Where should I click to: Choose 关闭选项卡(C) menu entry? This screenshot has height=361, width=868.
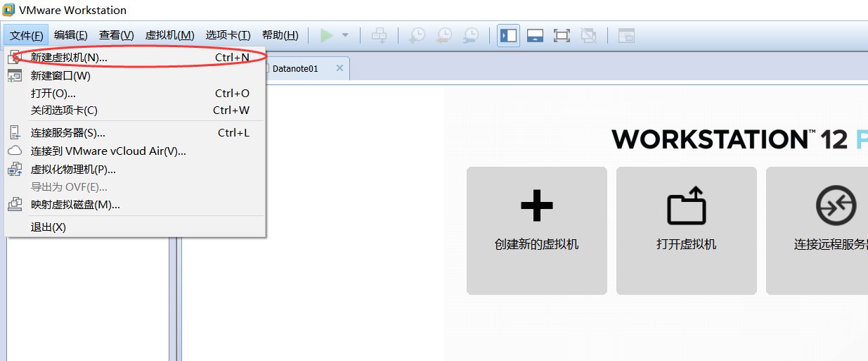point(135,110)
